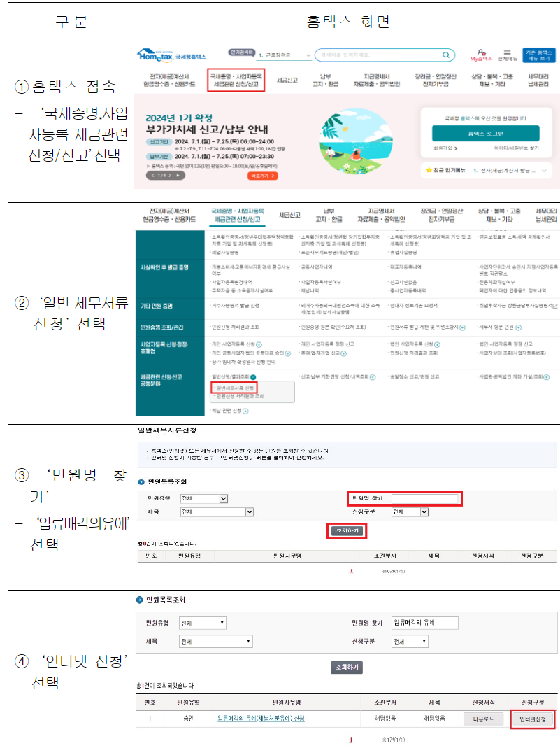Expand 체납 관련 신청 plus icon

[x=245, y=411]
